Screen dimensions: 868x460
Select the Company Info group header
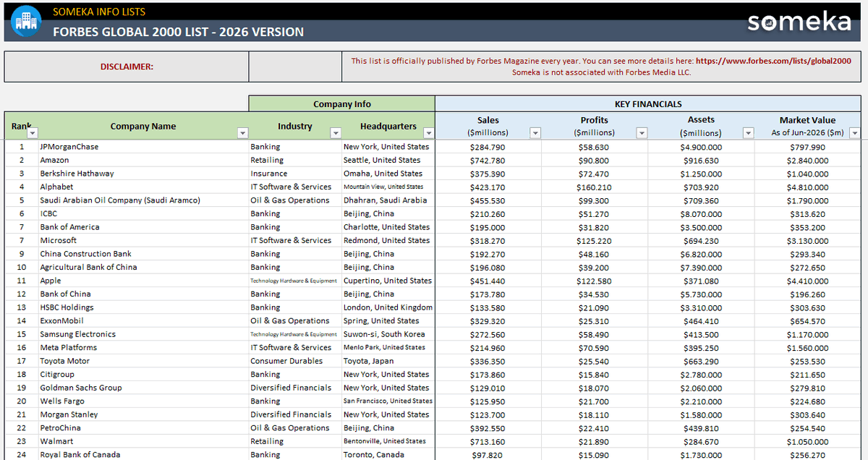(x=342, y=104)
